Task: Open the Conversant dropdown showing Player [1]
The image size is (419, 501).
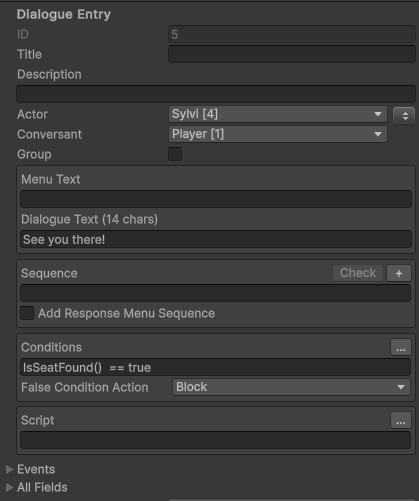Action: [278, 134]
